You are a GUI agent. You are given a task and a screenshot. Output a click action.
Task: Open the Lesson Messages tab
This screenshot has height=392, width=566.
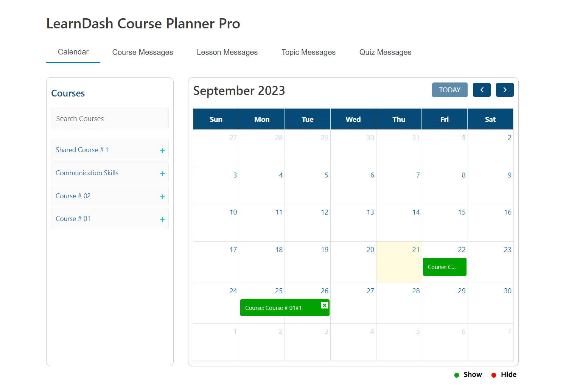(x=227, y=52)
